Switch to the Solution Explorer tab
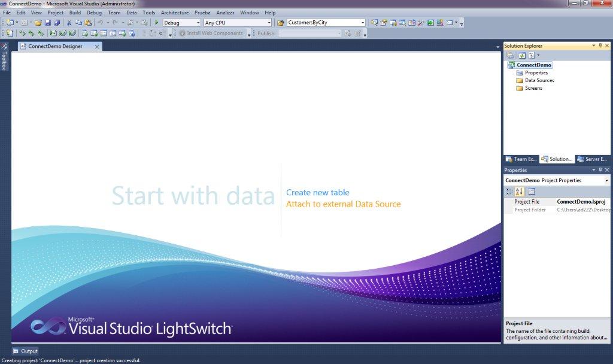Image resolution: width=613 pixels, height=364 pixels. tap(557, 159)
